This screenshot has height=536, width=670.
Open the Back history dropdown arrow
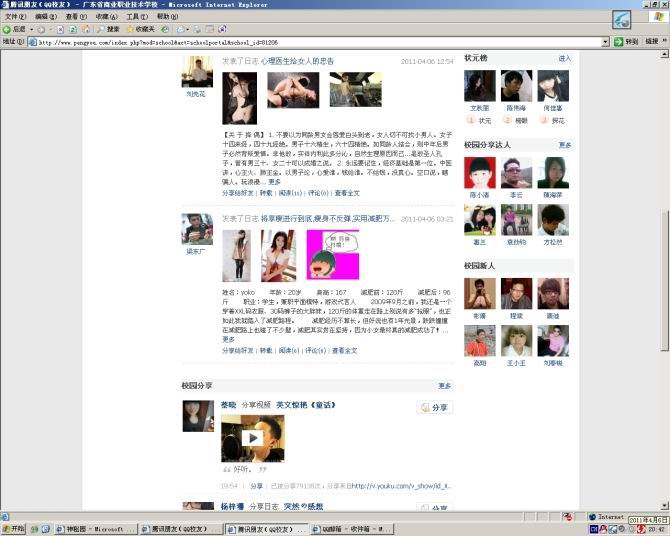pos(31,29)
